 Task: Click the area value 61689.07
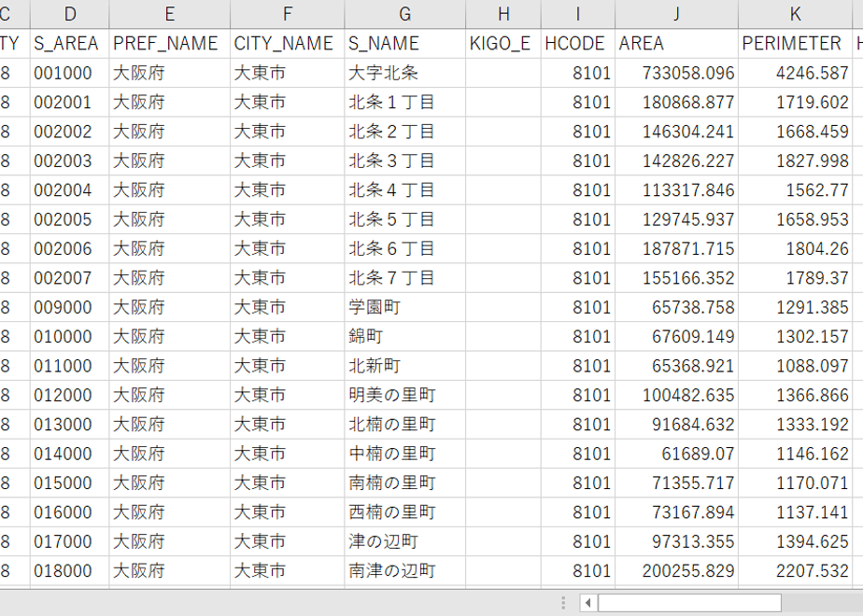676,454
